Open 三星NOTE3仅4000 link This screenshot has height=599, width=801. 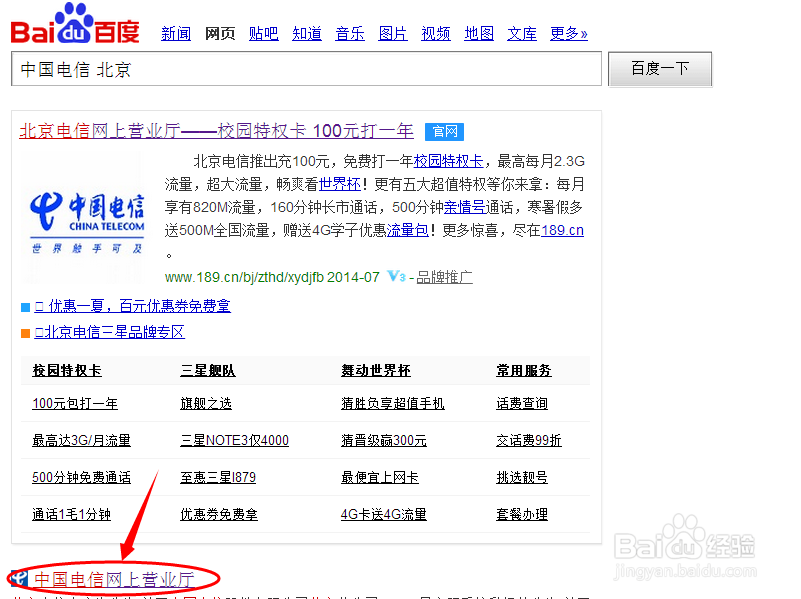(x=234, y=440)
